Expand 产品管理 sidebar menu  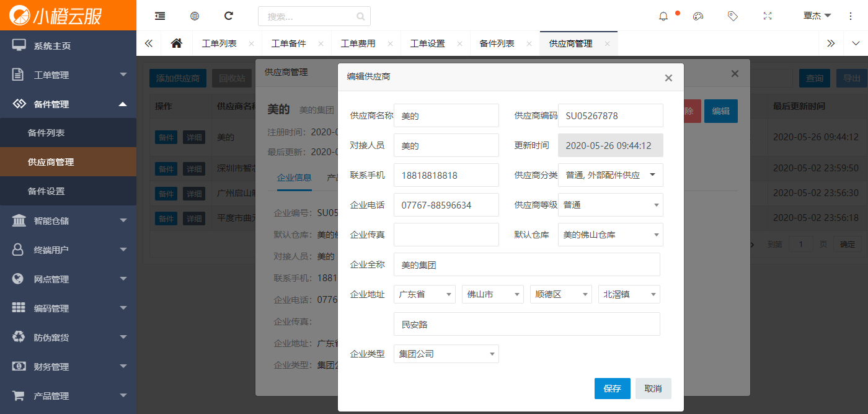tap(68, 395)
